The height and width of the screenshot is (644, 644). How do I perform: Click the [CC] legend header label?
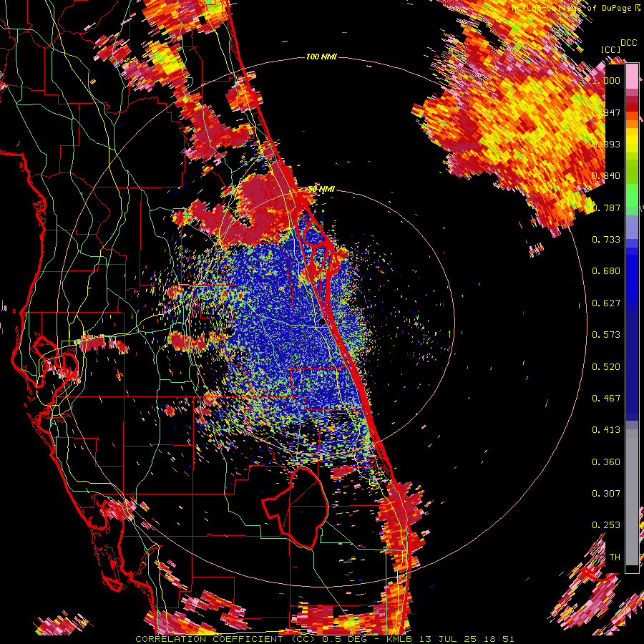[x=611, y=49]
